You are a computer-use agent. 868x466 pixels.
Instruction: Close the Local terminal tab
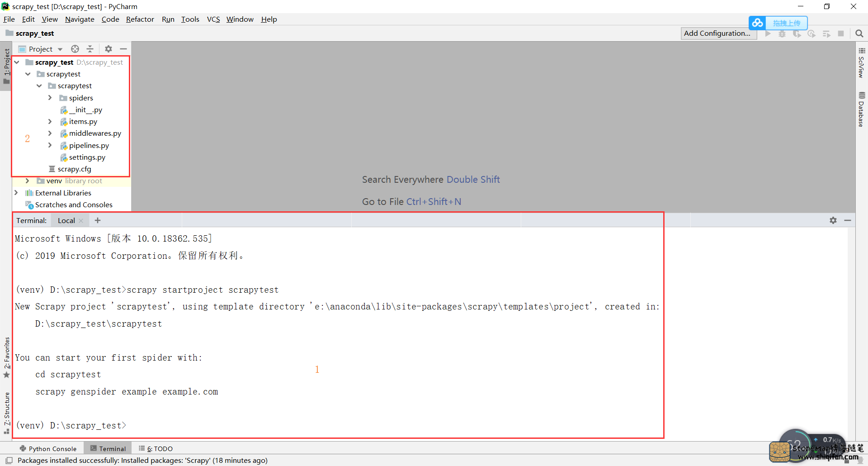coord(81,221)
